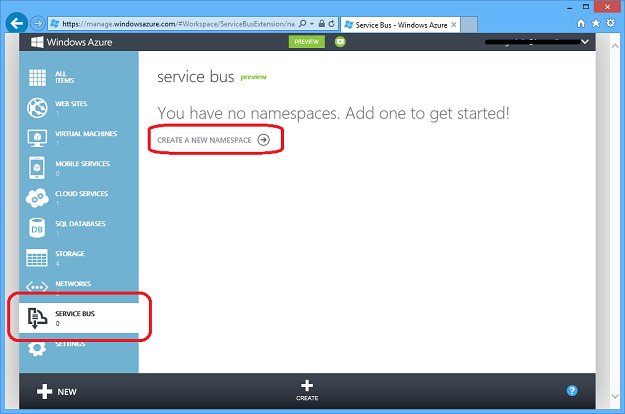Click the blue help question mark

tap(572, 391)
